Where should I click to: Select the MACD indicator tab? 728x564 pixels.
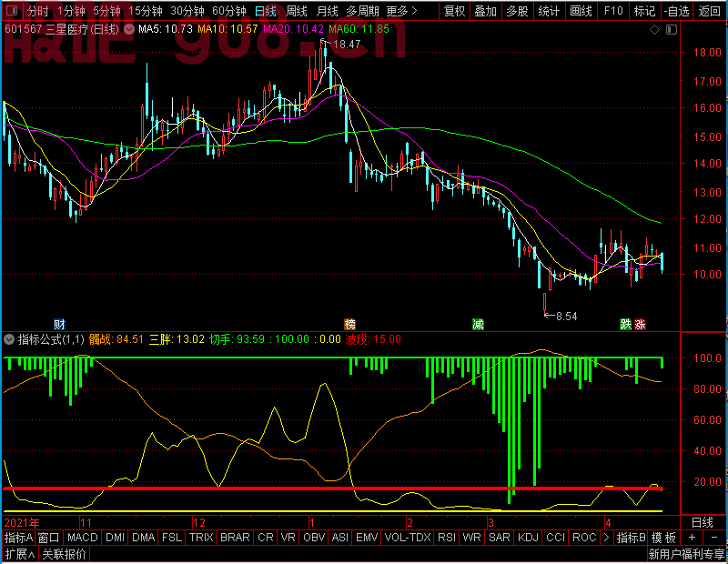click(x=83, y=538)
